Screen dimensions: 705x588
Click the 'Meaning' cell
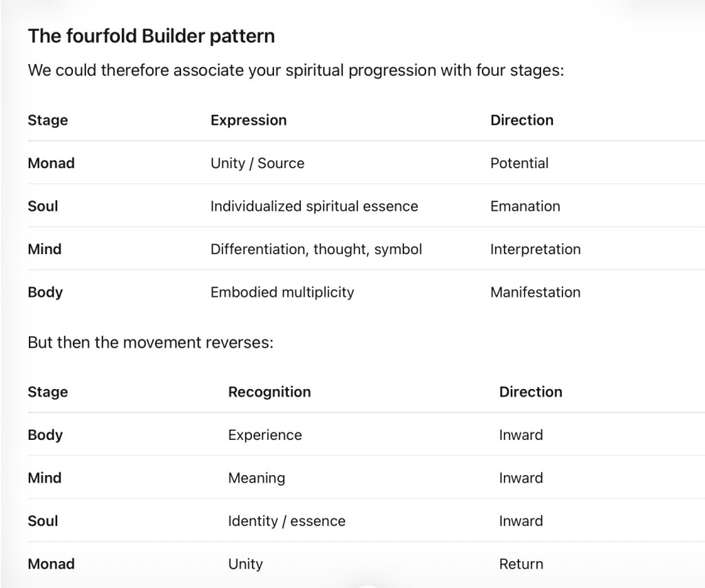(x=257, y=478)
